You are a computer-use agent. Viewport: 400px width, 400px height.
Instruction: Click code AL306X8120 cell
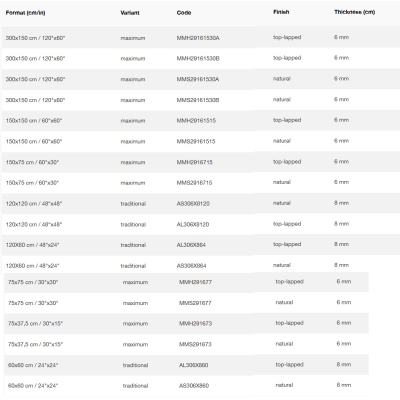(193, 224)
